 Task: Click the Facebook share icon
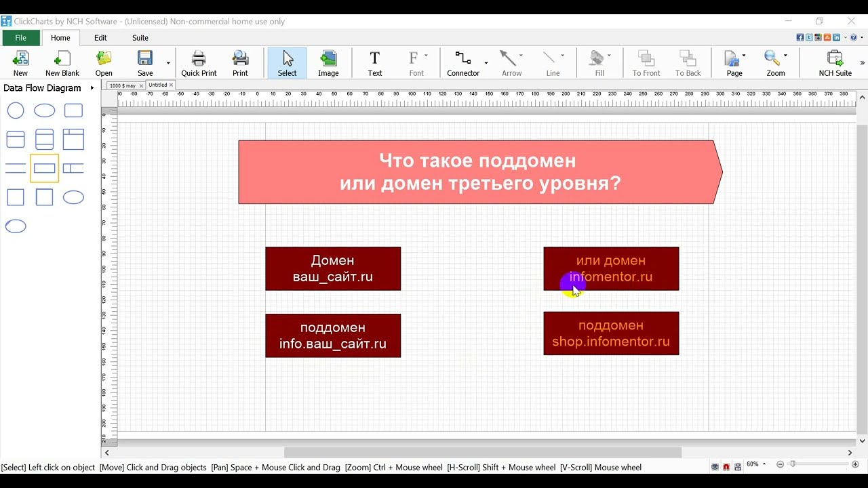[800, 38]
